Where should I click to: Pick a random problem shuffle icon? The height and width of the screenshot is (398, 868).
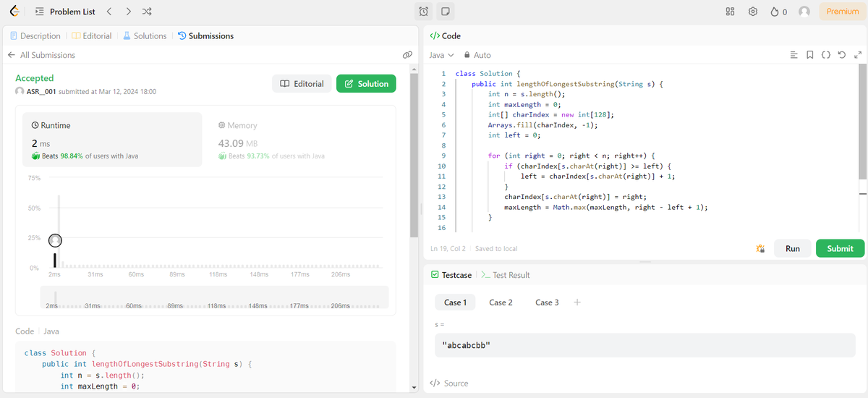pyautogui.click(x=147, y=12)
